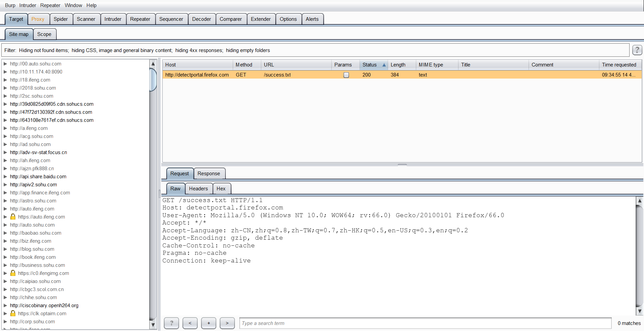Open the Help menu
Image resolution: width=644 pixels, height=331 pixels.
[92, 5]
